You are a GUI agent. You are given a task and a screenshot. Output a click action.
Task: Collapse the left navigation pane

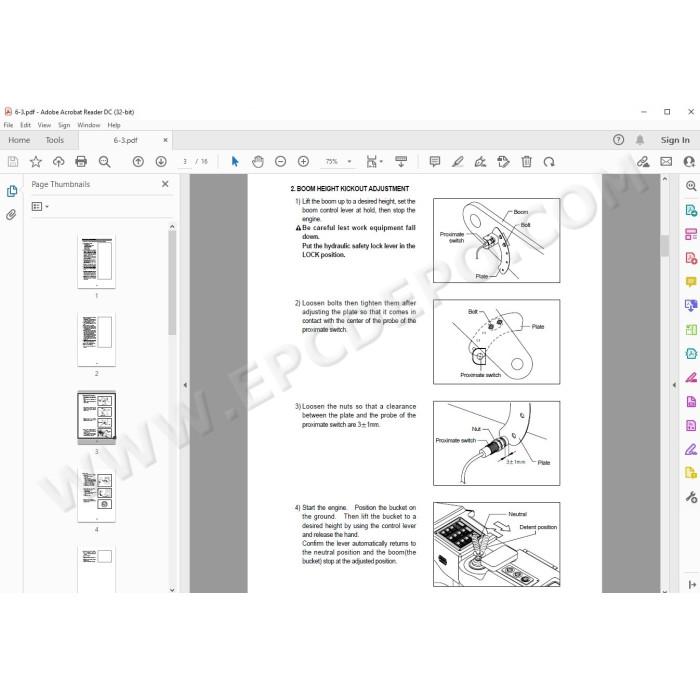pyautogui.click(x=185, y=384)
